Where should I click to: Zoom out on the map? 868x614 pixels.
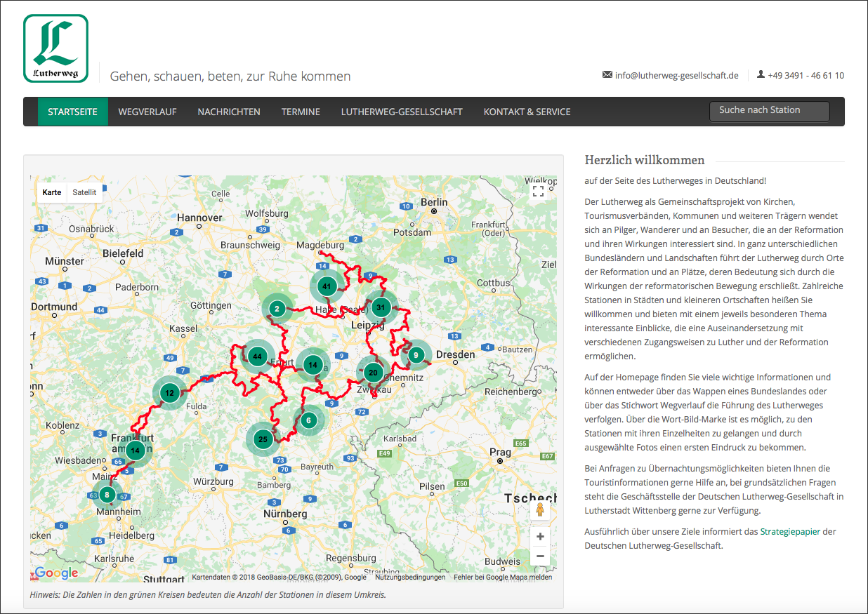tap(540, 556)
